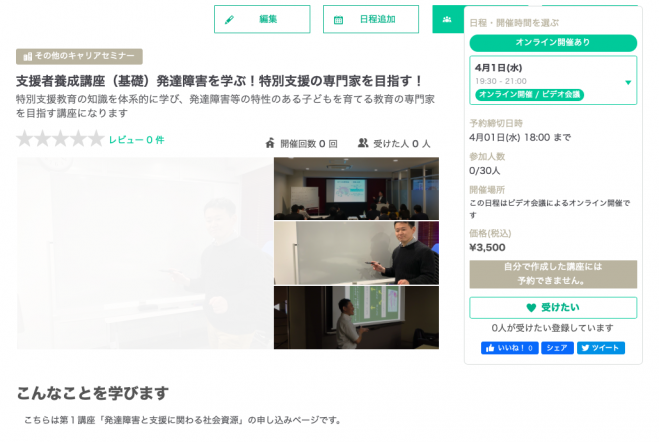Click the calendar icon in 日程追加 button
Image resolution: width=659 pixels, height=442 pixels.
click(x=338, y=20)
